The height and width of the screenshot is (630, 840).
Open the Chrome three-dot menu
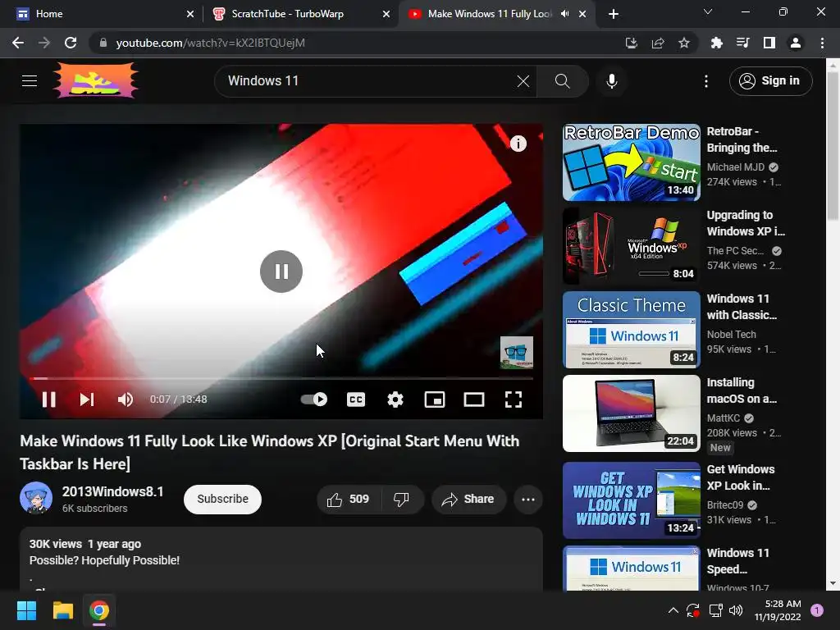[x=822, y=43]
